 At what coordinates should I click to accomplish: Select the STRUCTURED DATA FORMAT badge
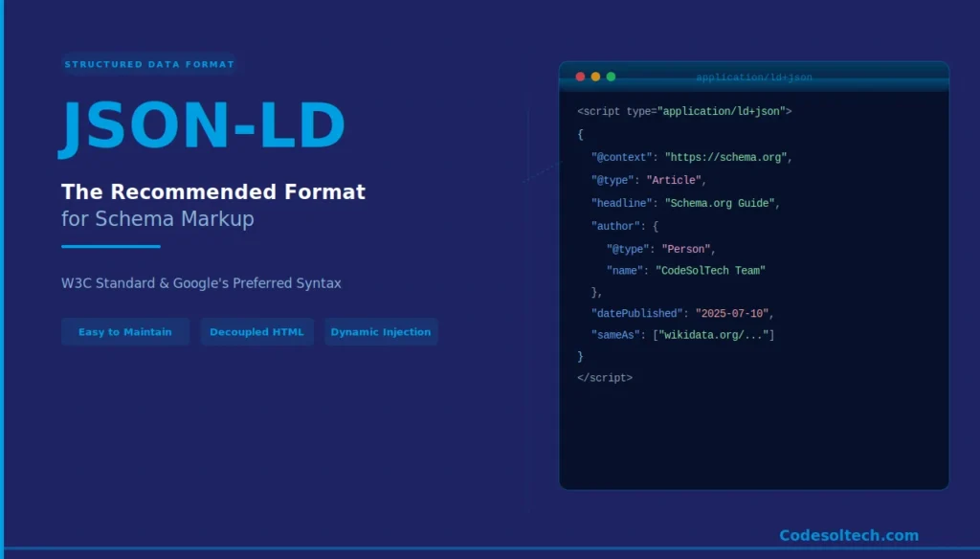(149, 64)
